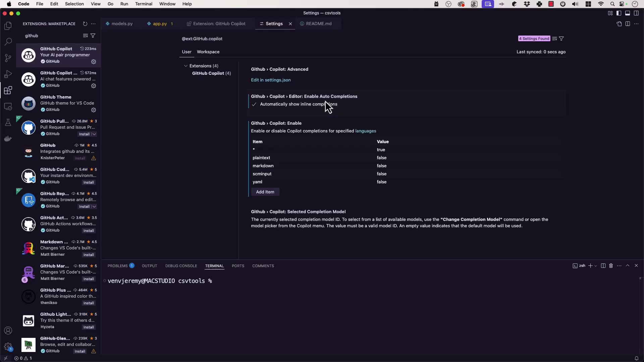The height and width of the screenshot is (362, 644).
Task: Open the Source Control view
Action: pos(8,58)
